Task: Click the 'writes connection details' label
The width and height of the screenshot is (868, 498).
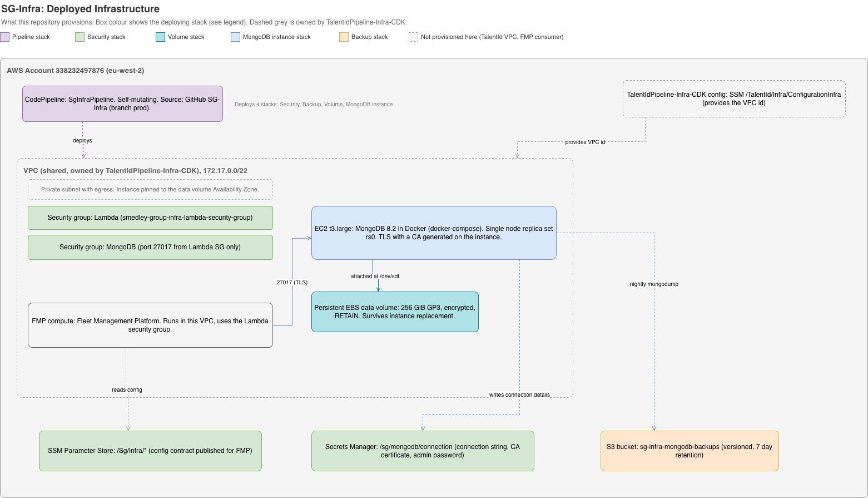Action: click(x=519, y=395)
